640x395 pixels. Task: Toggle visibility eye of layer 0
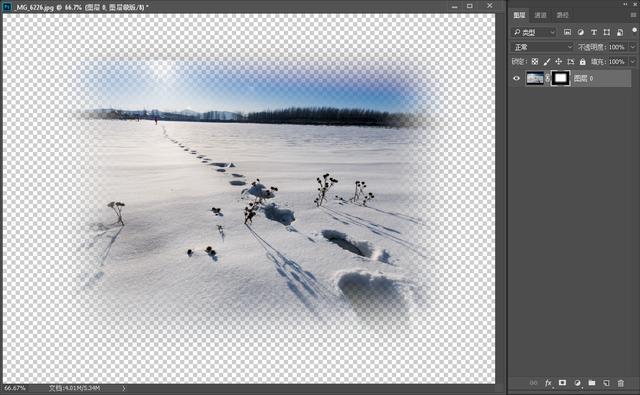click(516, 78)
